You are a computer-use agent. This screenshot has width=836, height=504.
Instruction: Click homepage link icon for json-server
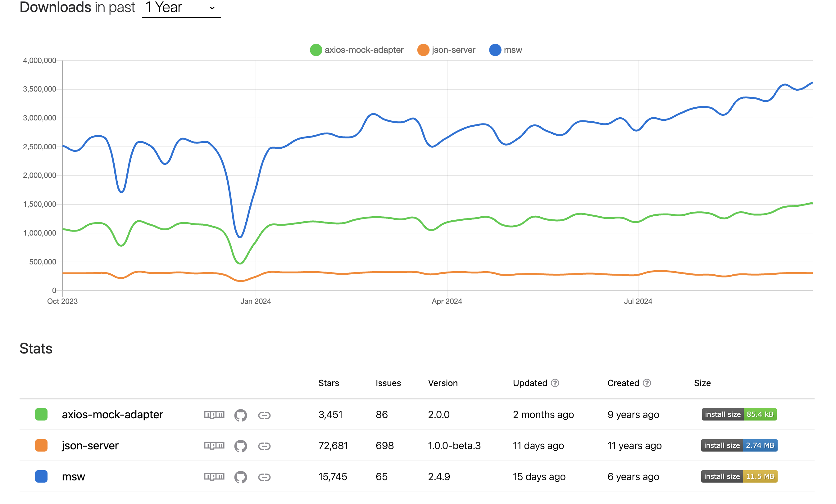pyautogui.click(x=264, y=446)
